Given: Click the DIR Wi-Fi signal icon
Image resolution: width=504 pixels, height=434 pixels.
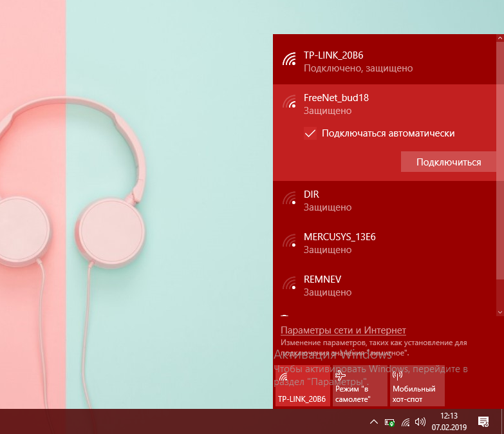Looking at the screenshot, I should point(289,198).
